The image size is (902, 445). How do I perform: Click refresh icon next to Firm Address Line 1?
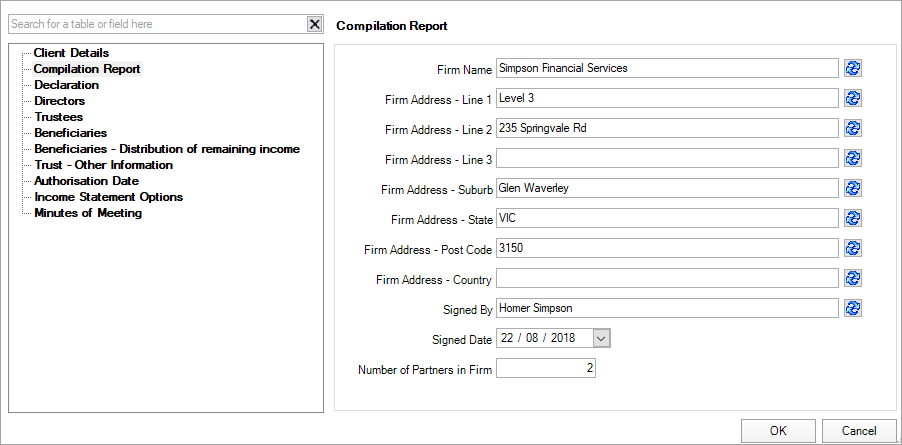(x=853, y=98)
